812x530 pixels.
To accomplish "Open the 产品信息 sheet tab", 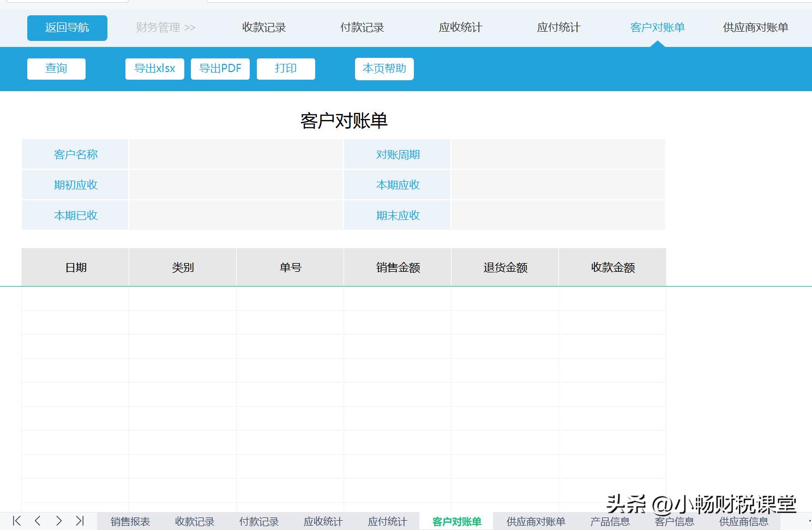I will [610, 520].
